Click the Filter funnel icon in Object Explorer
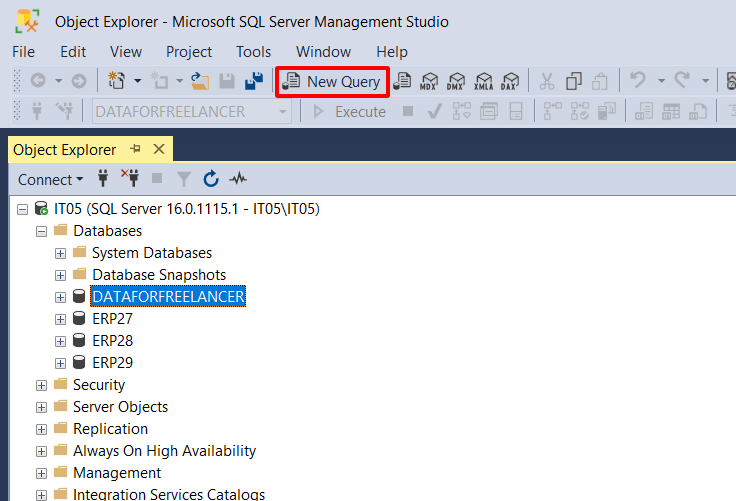The height and width of the screenshot is (501, 736). (x=184, y=179)
